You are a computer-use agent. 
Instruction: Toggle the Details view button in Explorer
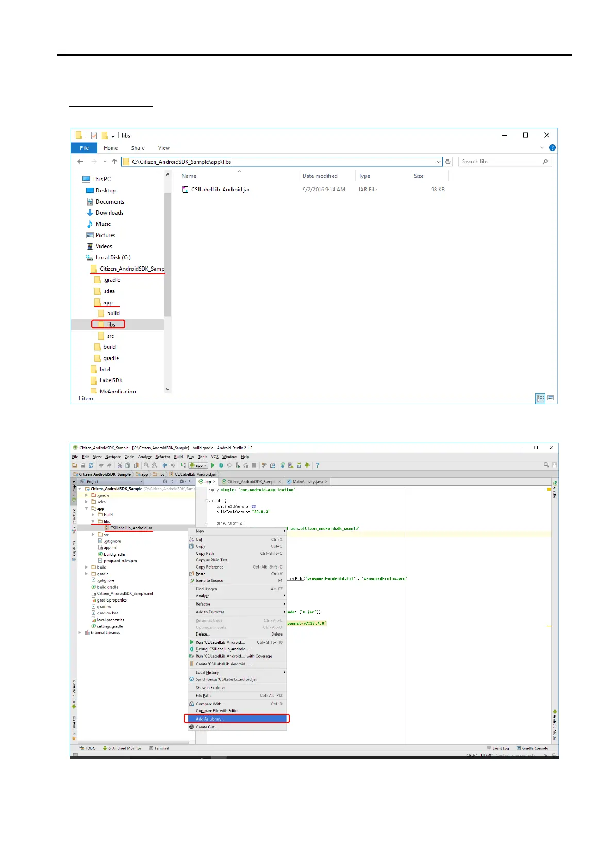pyautogui.click(x=540, y=398)
